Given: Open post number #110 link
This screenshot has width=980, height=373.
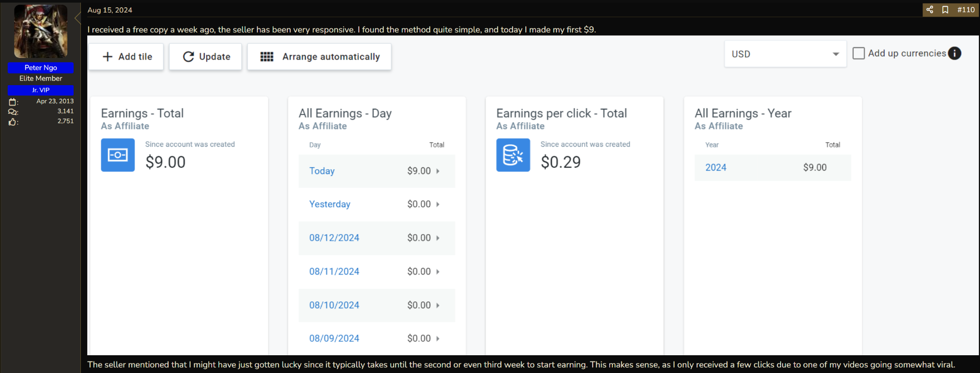Looking at the screenshot, I should [966, 10].
